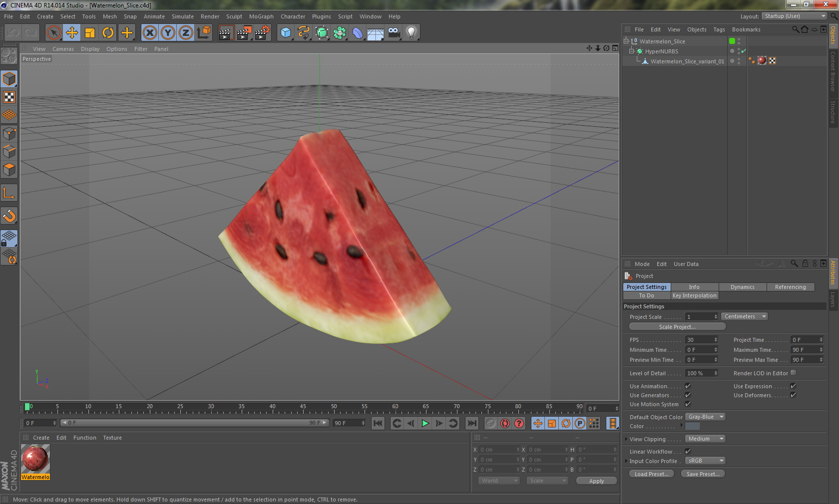The image size is (839, 504).
Task: Open the MoGraph menu
Action: (x=261, y=16)
